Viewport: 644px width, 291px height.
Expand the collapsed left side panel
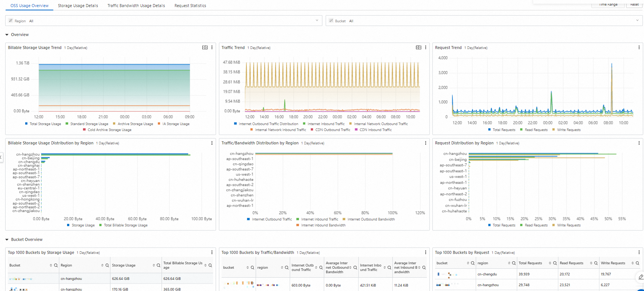[1, 157]
